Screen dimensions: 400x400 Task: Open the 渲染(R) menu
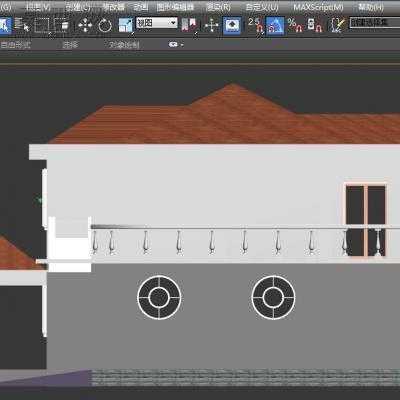tap(218, 7)
